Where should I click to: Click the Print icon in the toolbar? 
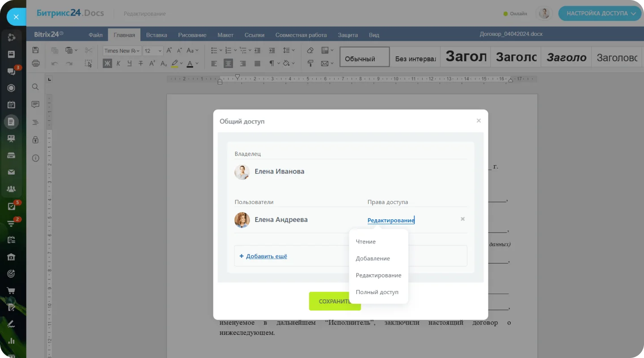(x=36, y=64)
